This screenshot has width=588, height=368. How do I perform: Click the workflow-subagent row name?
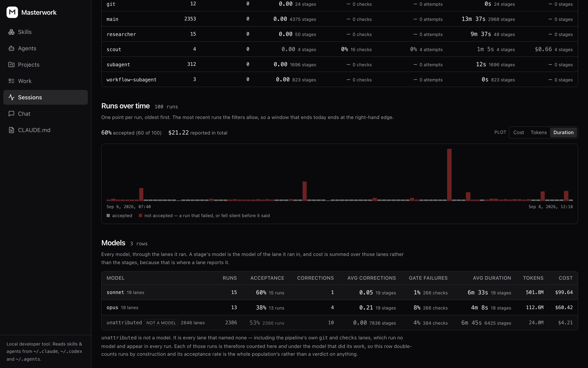131,80
